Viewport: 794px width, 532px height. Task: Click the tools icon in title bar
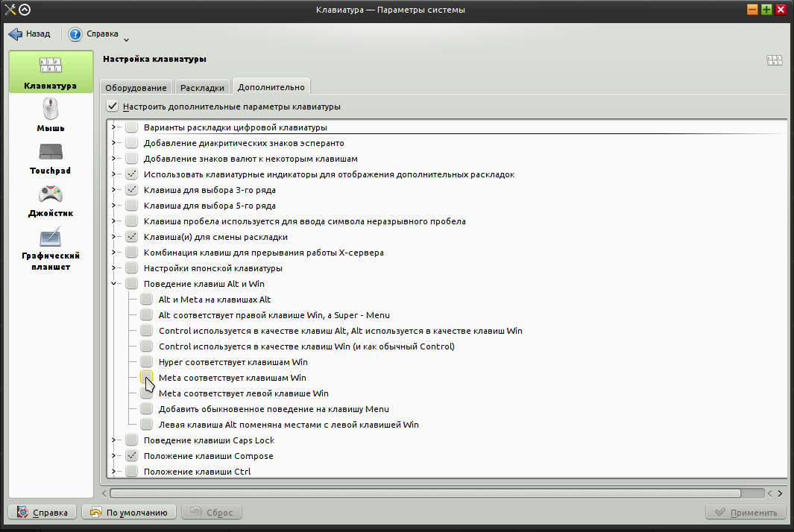(x=10, y=10)
